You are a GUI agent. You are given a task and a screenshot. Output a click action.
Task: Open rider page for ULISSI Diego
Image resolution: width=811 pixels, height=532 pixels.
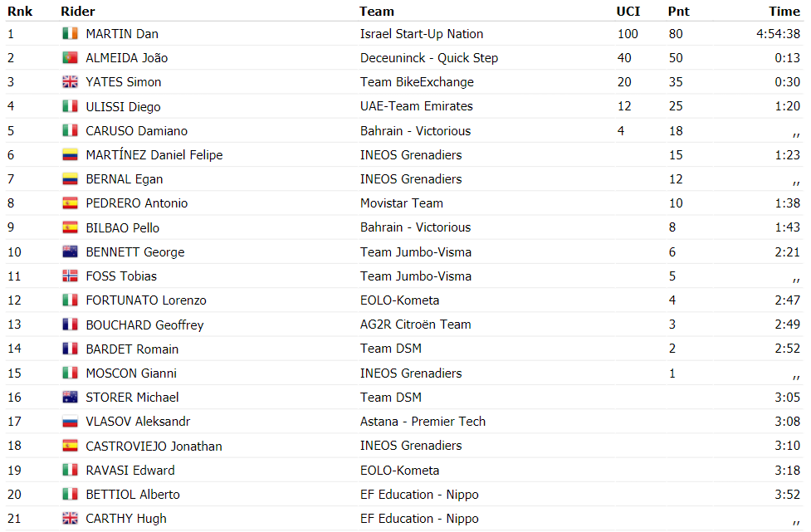123,106
